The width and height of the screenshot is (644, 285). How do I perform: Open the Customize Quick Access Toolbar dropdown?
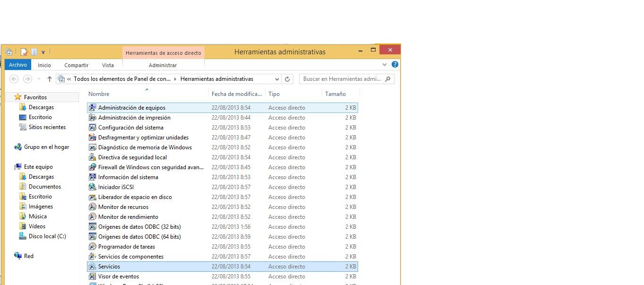pyautogui.click(x=43, y=52)
